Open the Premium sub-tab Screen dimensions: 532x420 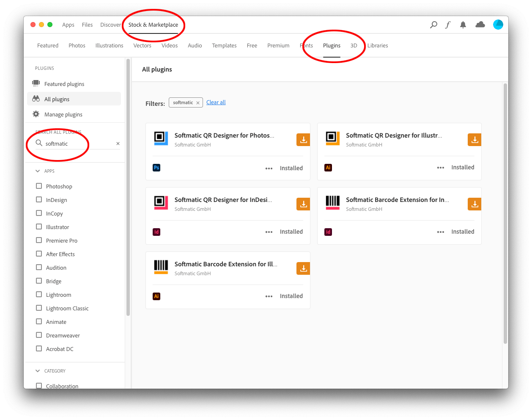(x=278, y=45)
